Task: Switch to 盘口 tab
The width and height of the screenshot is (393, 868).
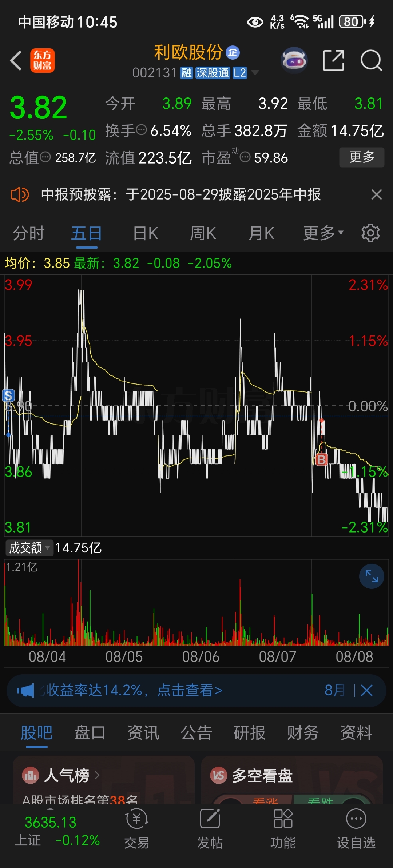Action: (90, 733)
